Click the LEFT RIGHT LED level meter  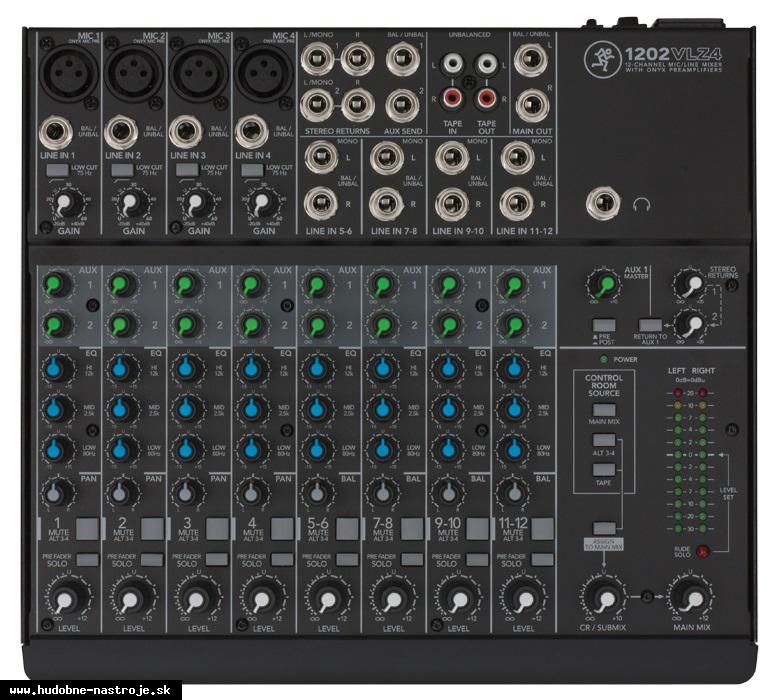click(x=690, y=460)
